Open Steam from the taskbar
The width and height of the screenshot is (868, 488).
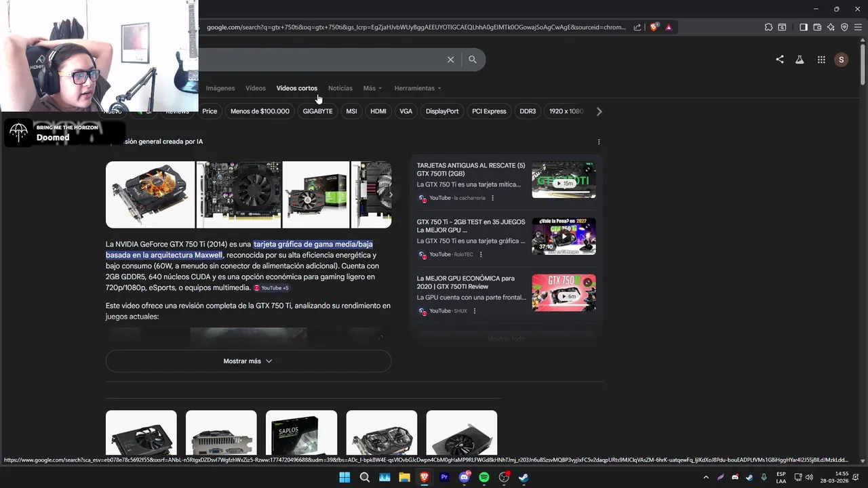(524, 477)
